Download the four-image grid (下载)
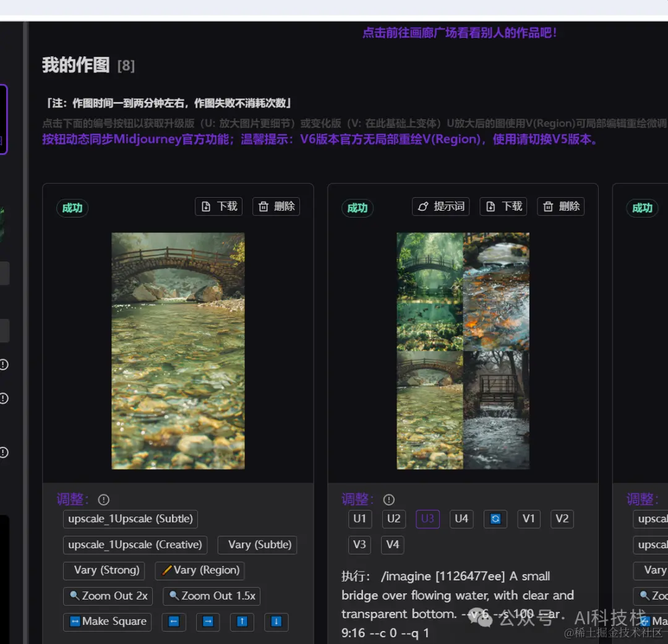The image size is (668, 644). [x=503, y=206]
